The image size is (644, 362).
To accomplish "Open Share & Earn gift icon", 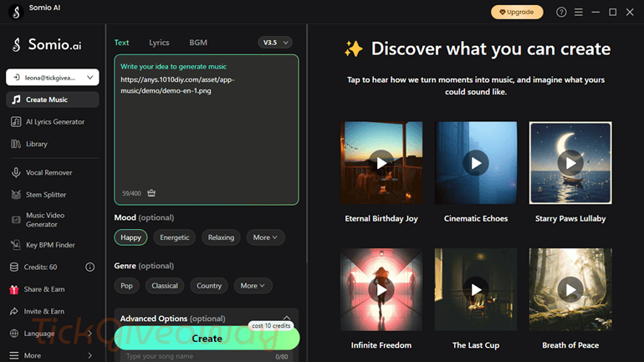I will click(x=14, y=289).
